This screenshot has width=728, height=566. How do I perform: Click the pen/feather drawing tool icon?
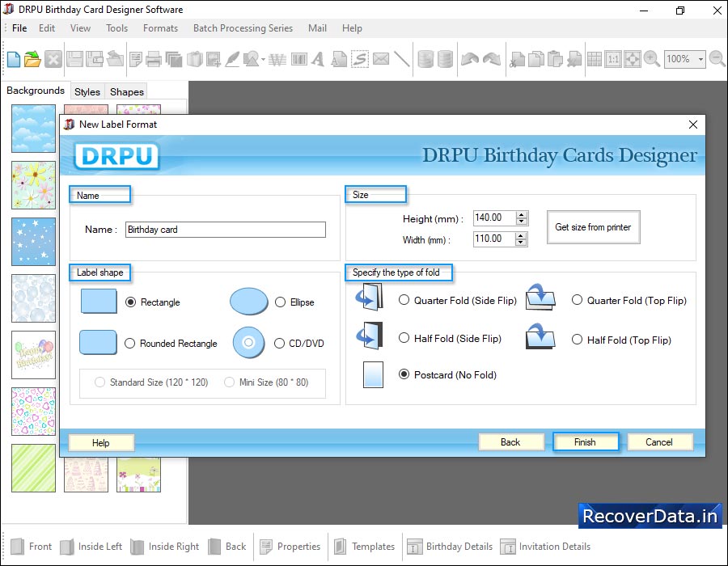[x=232, y=59]
